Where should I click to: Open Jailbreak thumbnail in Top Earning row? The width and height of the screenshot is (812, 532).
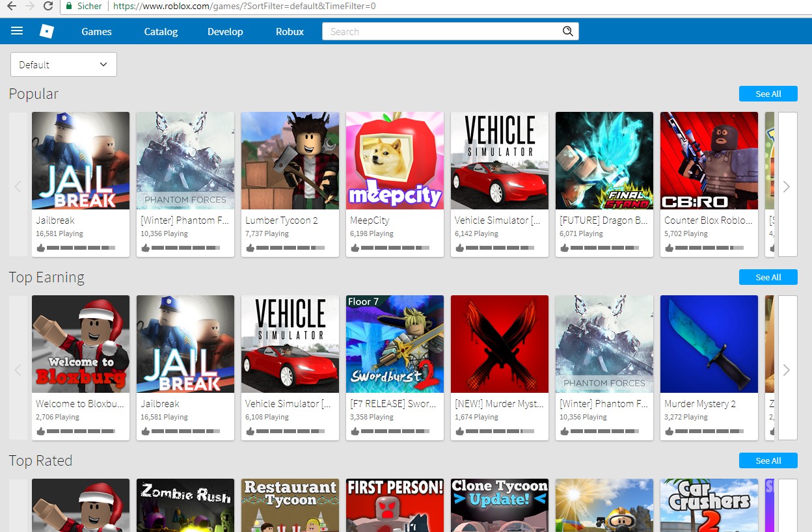click(x=185, y=344)
